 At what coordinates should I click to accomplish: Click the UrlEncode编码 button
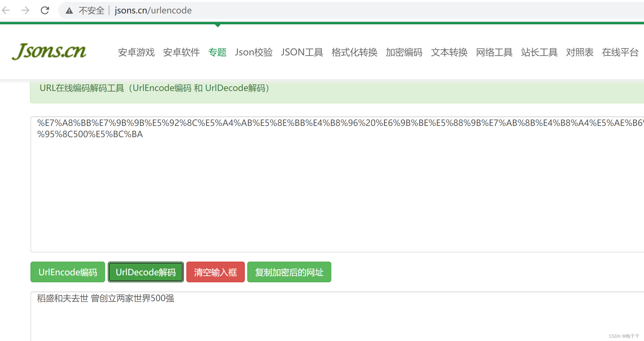[x=68, y=272]
